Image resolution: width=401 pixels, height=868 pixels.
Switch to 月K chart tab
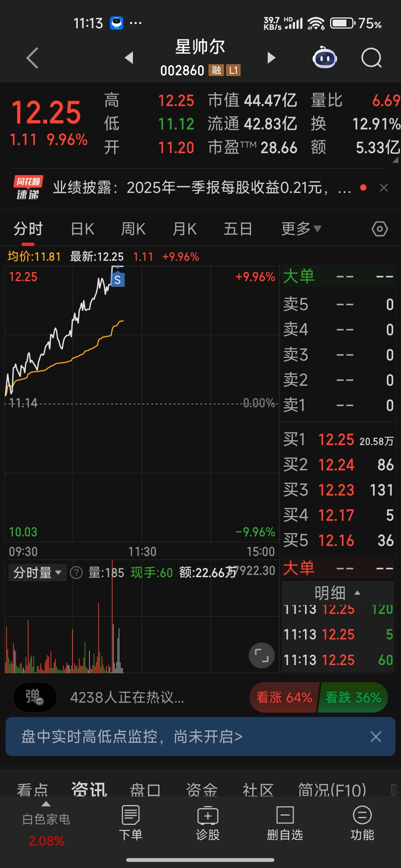185,229
